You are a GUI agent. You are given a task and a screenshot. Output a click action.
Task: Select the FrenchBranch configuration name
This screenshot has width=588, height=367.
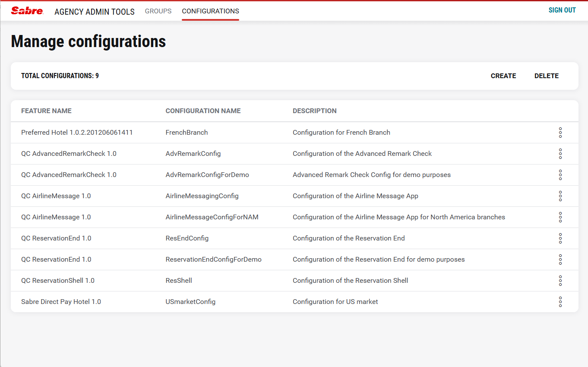click(187, 133)
